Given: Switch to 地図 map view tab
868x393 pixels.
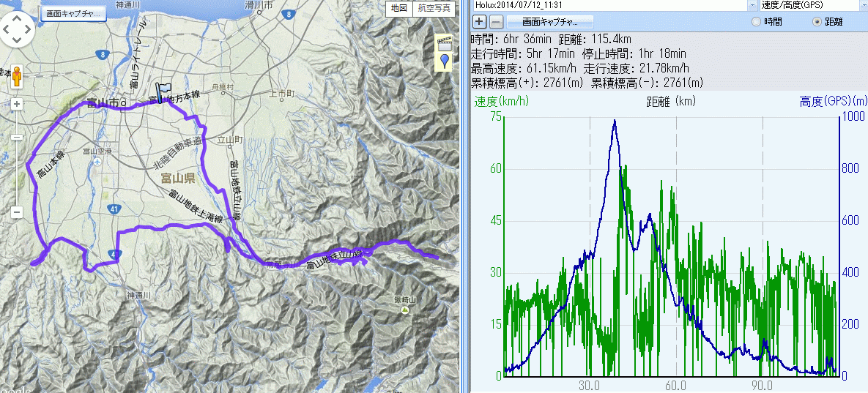Looking at the screenshot, I should [x=398, y=8].
